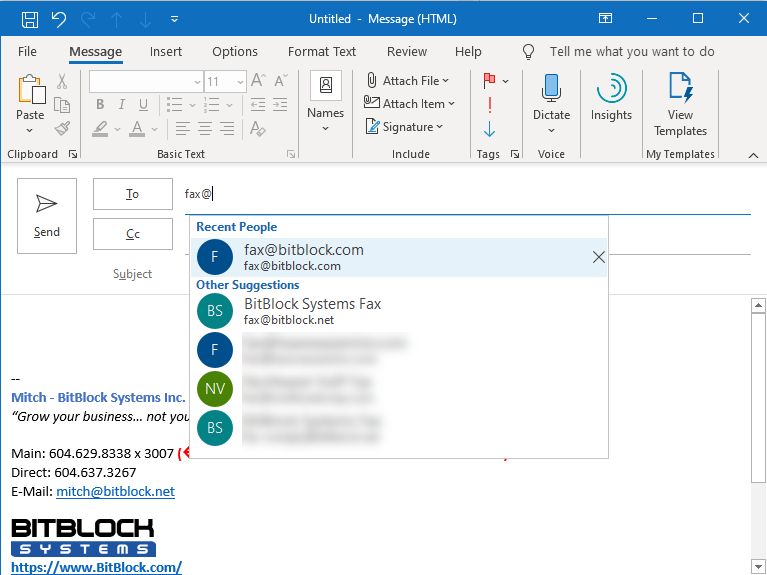Screen dimensions: 767x575
Task: Open the Format Text tab
Action: (x=322, y=51)
